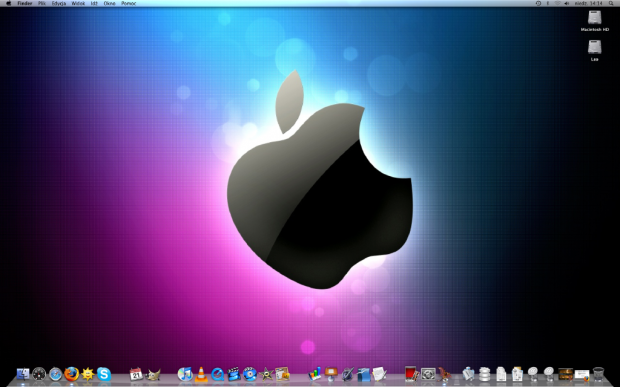Launch the dragon icon in Dock
This screenshot has width=620, height=387.
[445, 374]
